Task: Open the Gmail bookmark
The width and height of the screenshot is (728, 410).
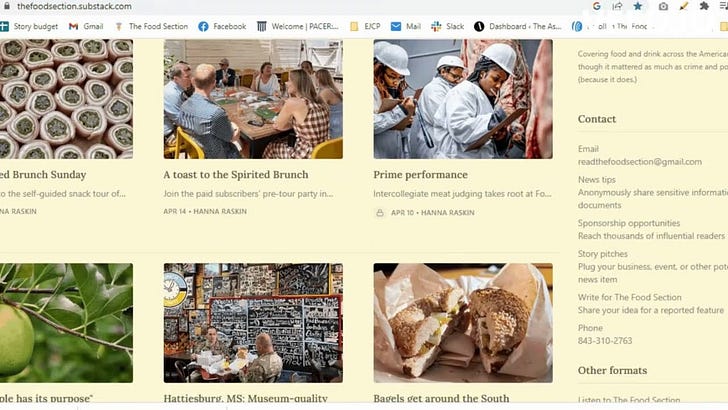Action: click(x=86, y=26)
